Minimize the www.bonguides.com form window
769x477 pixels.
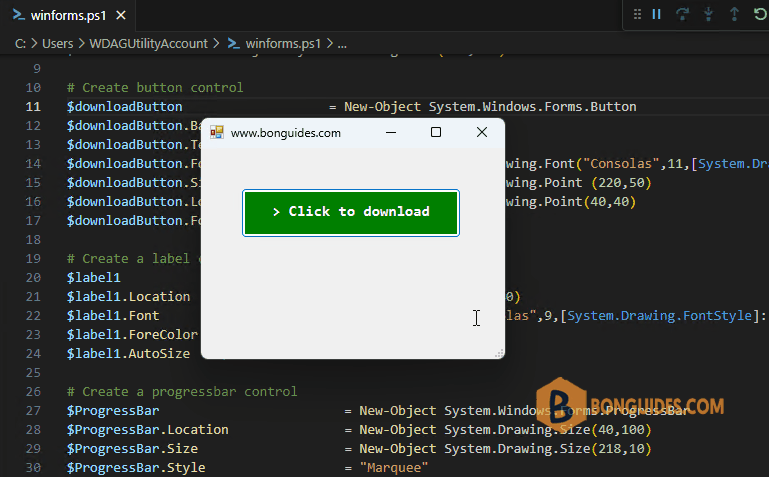[x=391, y=132]
